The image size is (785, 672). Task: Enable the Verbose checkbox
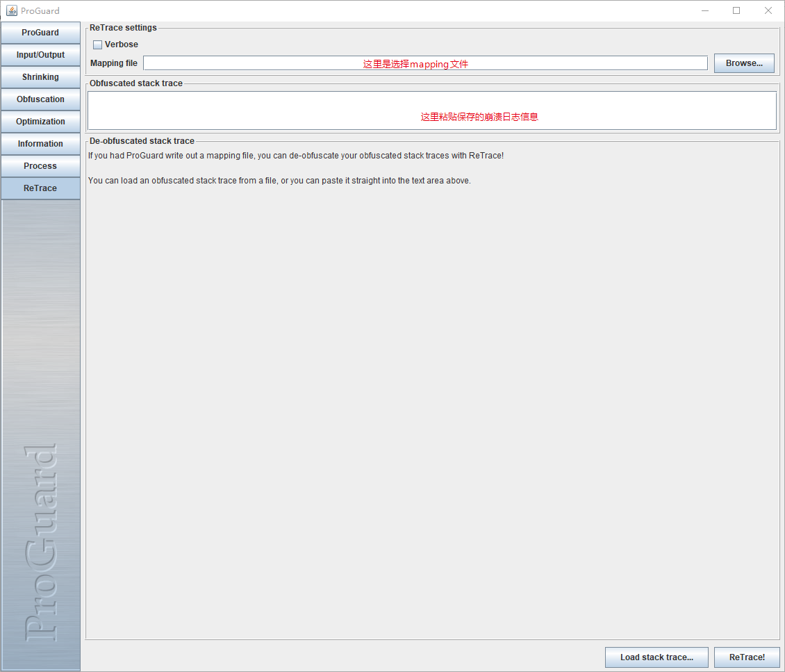(x=98, y=44)
